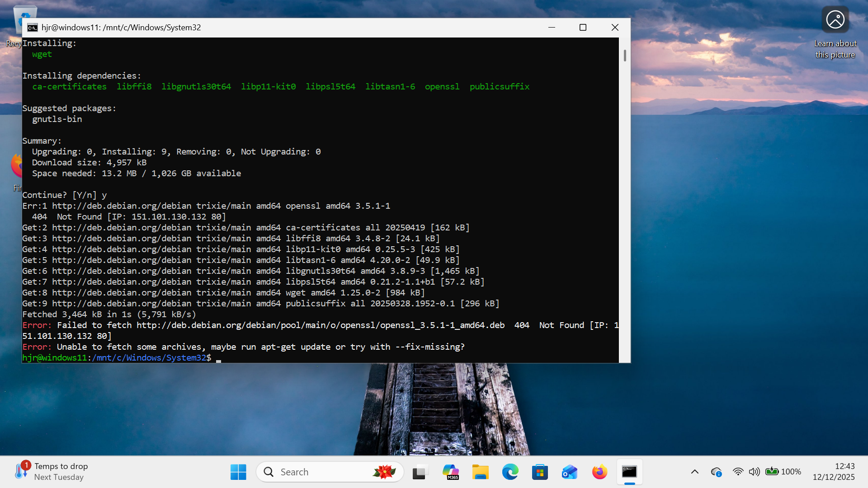Screen dimensions: 868x488
Task: Launch Firefox from the taskbar
Action: point(599,472)
